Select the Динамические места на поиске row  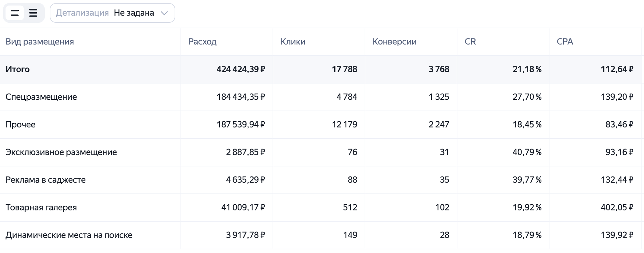tap(322, 235)
